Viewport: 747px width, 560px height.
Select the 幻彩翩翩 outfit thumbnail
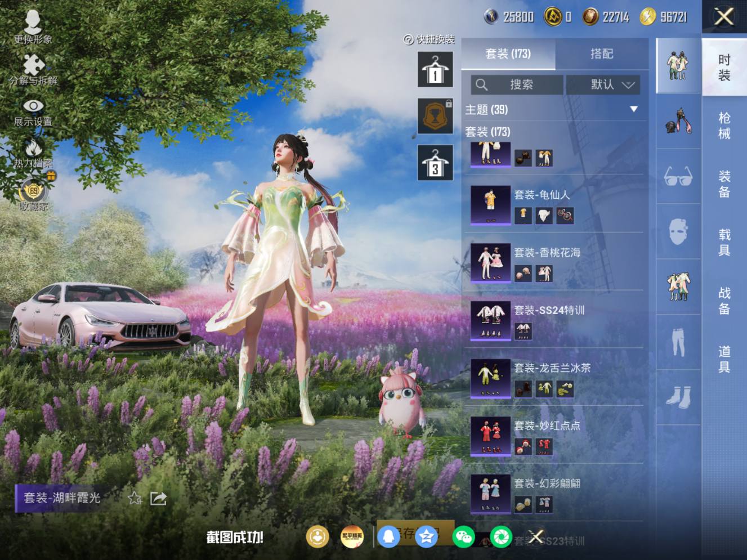click(490, 494)
